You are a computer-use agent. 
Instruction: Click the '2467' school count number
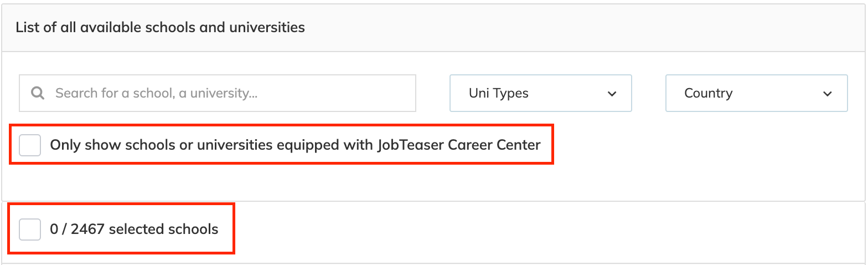(88, 229)
